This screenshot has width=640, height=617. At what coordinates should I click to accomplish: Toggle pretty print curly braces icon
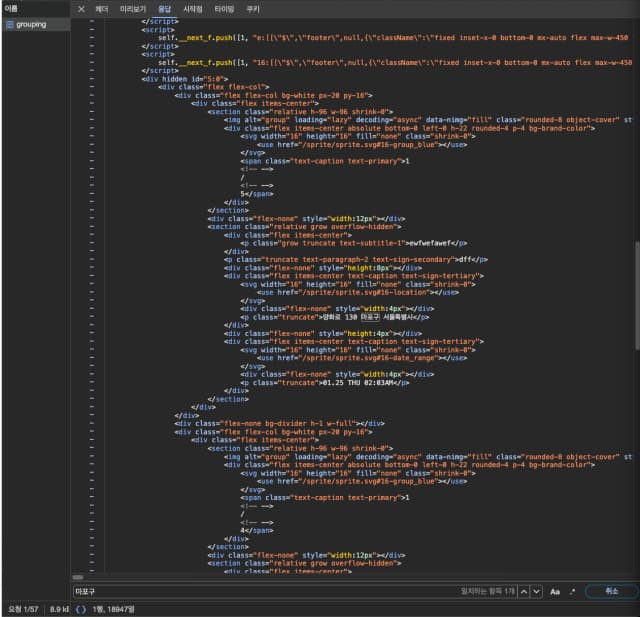pyautogui.click(x=81, y=609)
